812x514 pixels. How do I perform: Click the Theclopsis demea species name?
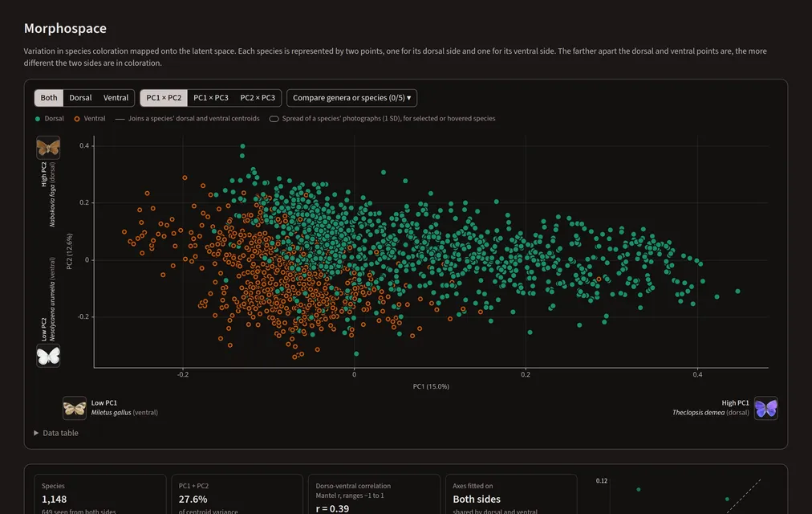pyautogui.click(x=698, y=413)
